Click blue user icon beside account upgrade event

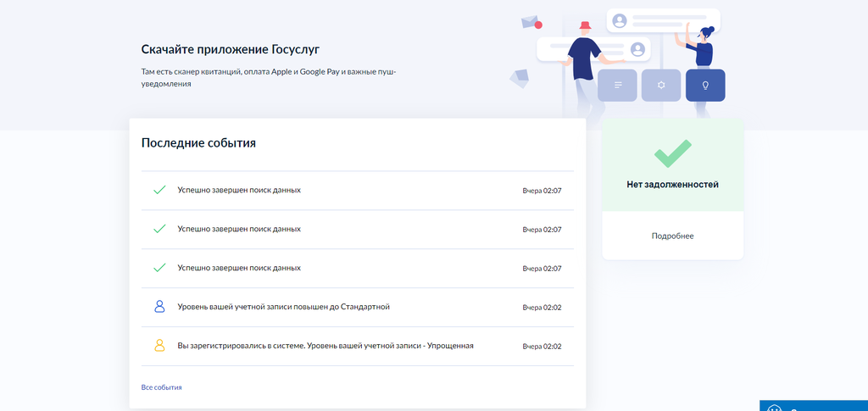[x=159, y=307]
